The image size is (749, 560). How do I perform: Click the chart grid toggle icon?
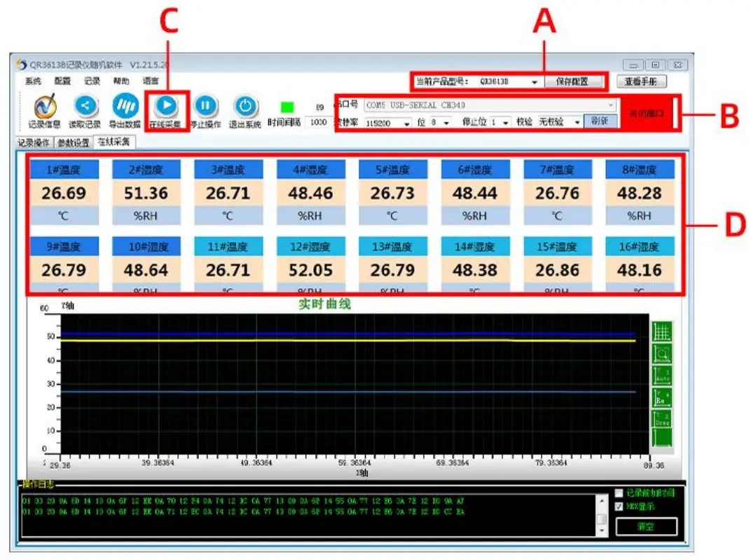coord(662,332)
